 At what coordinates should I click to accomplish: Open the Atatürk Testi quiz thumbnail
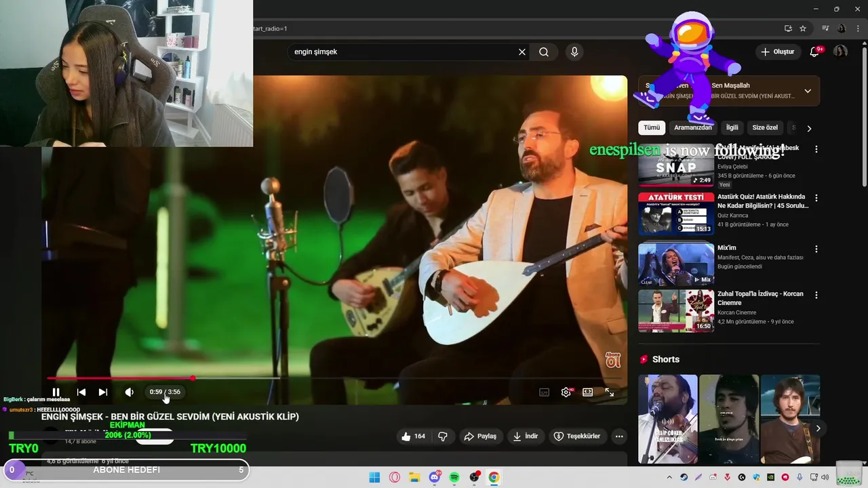676,213
